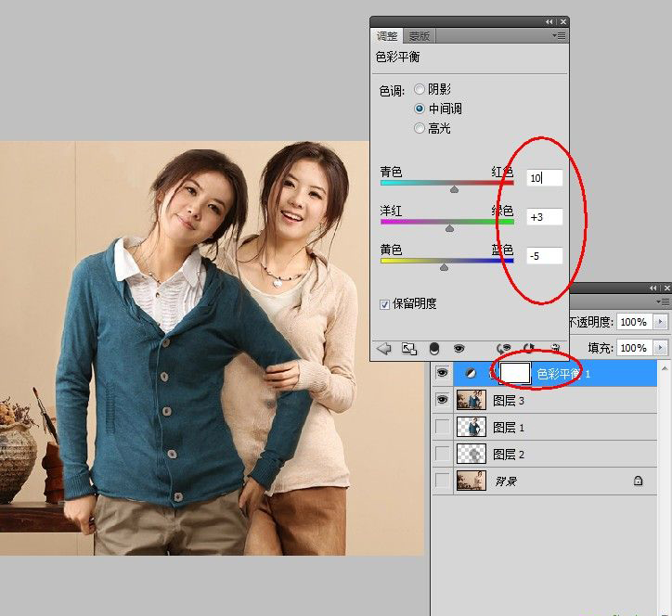
Task: Select the layer named 图层 1
Action: pos(509,428)
